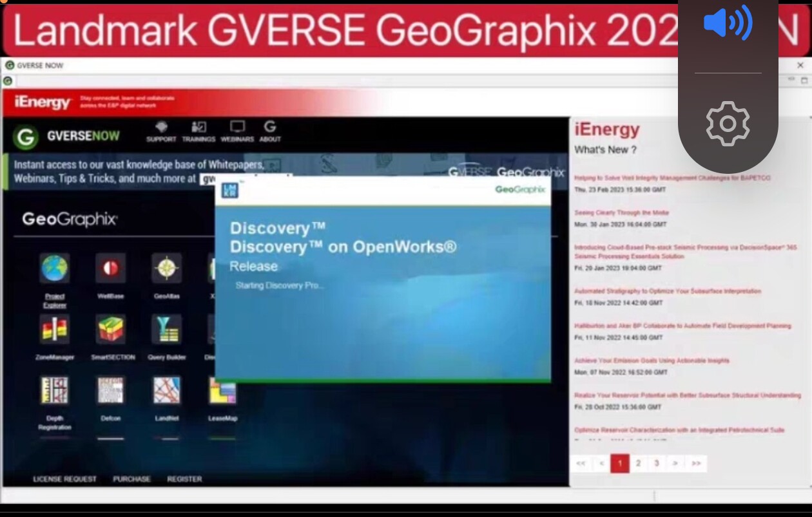Open 'Seeing Clearly Through the Mist' article
The image size is (812, 517).
(x=622, y=212)
